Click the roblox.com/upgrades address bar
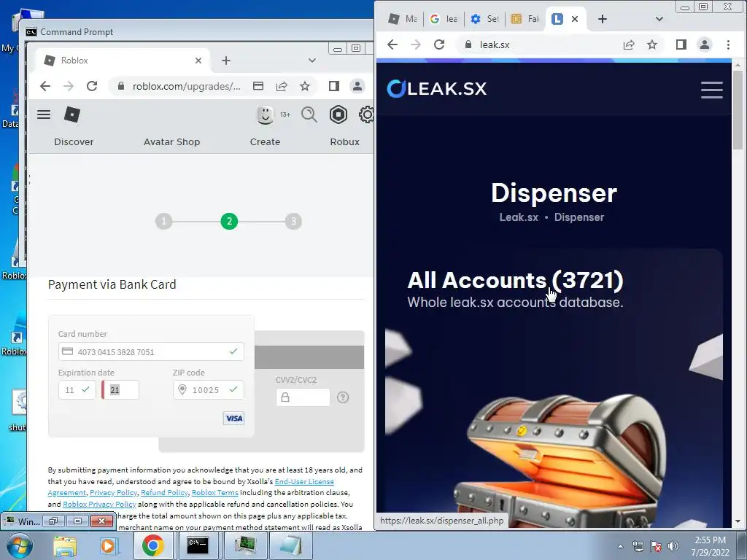The image size is (747, 560). (187, 86)
